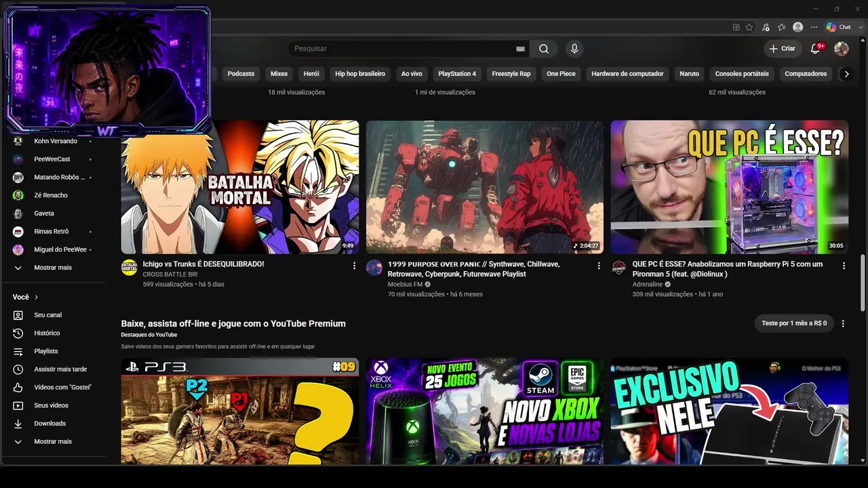Open the browser settings and more menu
The width and height of the screenshot is (868, 488).
[x=814, y=27]
